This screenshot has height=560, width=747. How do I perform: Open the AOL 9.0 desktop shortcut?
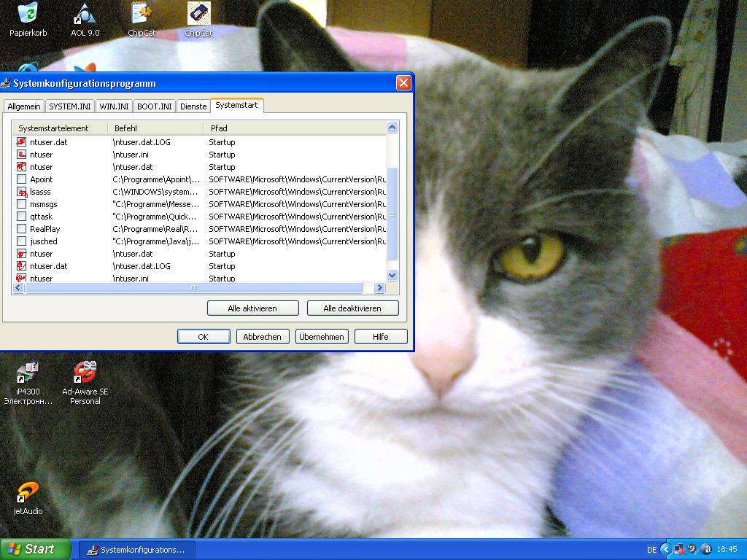point(85,15)
